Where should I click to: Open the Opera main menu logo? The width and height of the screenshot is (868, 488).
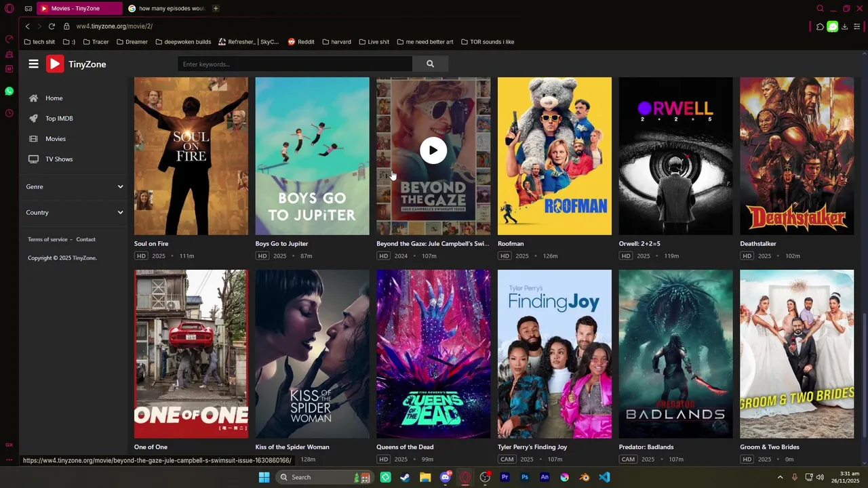9,9
